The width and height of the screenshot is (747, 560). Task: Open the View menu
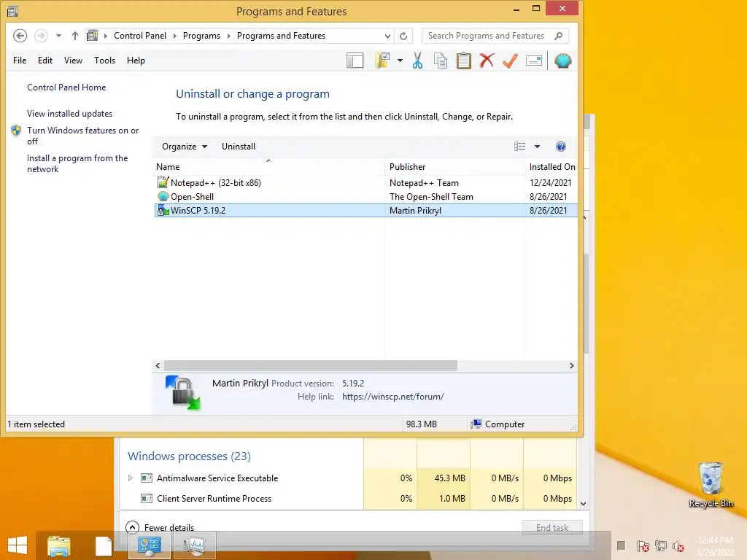point(74,61)
